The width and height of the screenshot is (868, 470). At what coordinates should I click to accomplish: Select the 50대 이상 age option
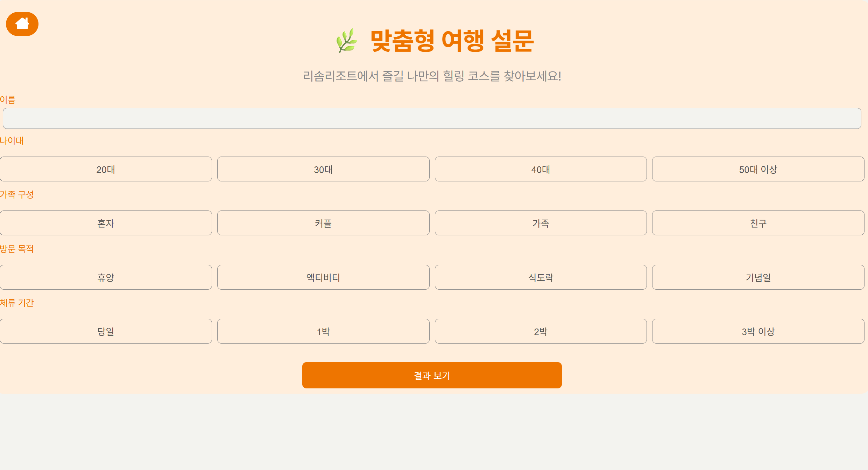point(758,169)
